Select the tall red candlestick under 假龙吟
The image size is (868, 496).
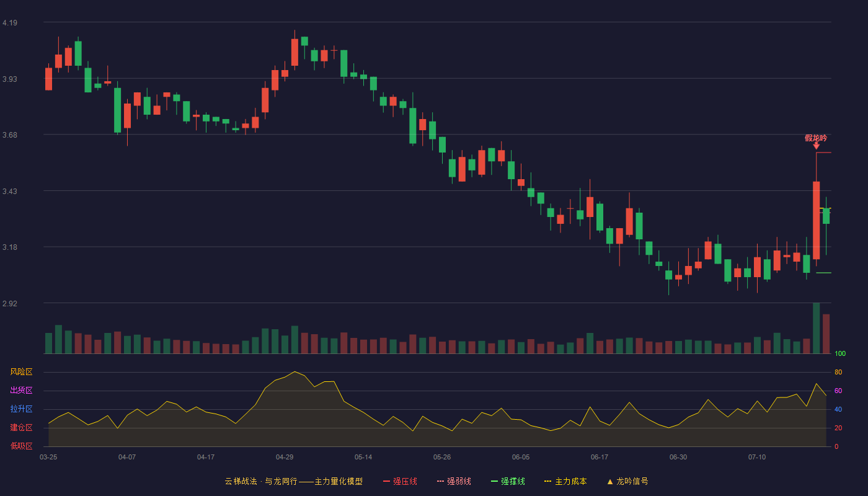[x=817, y=220]
